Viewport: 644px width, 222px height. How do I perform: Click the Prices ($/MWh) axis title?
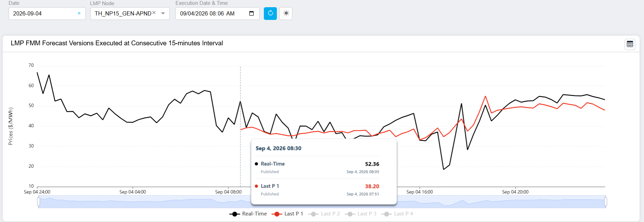click(x=11, y=126)
